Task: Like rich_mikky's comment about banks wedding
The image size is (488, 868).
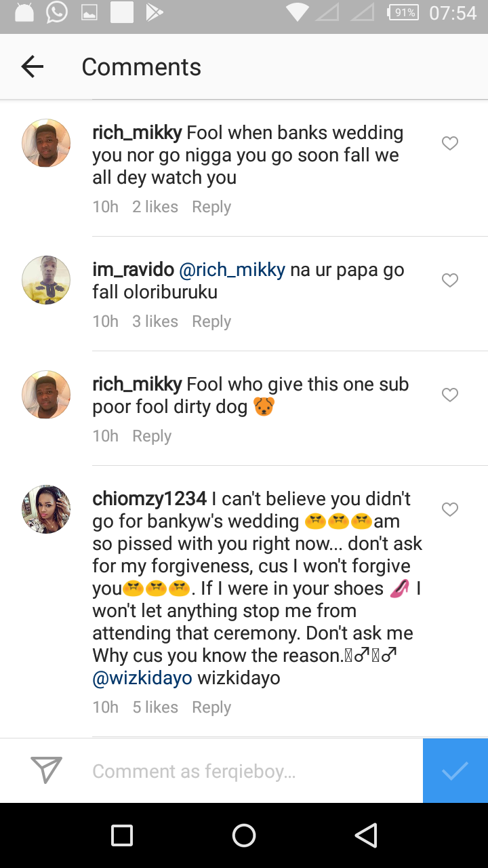Action: [450, 143]
